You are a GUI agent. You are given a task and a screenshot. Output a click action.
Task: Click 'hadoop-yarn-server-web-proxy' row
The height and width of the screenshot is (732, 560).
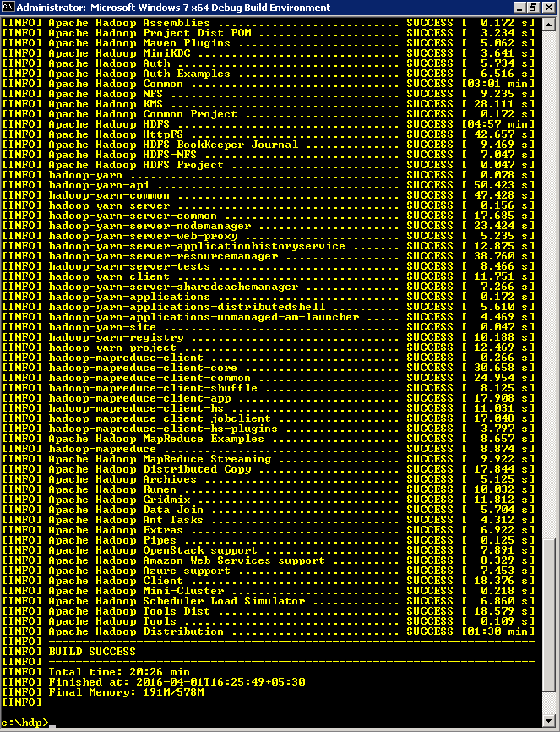point(269,236)
